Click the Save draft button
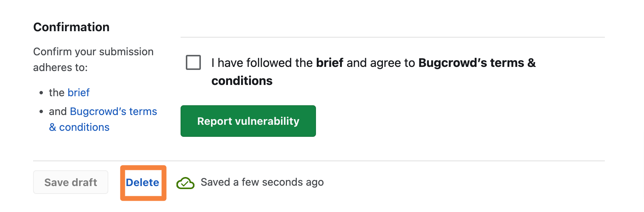This screenshot has width=644, height=212. [x=71, y=182]
